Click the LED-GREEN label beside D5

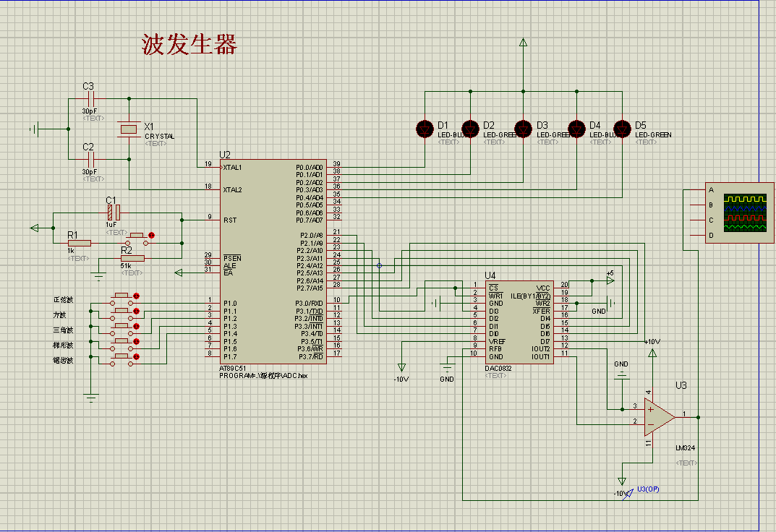(653, 134)
